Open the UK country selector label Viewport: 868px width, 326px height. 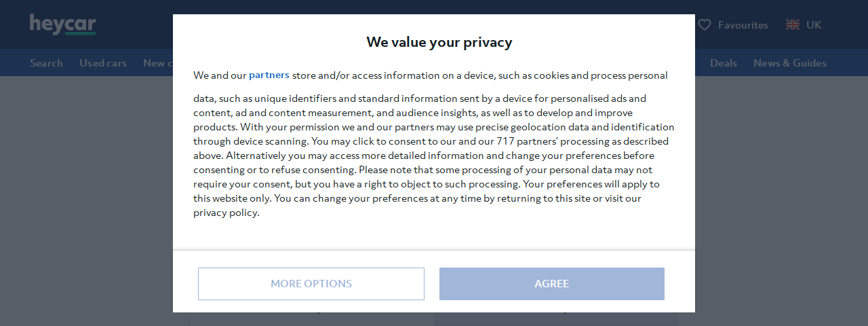pyautogui.click(x=814, y=25)
